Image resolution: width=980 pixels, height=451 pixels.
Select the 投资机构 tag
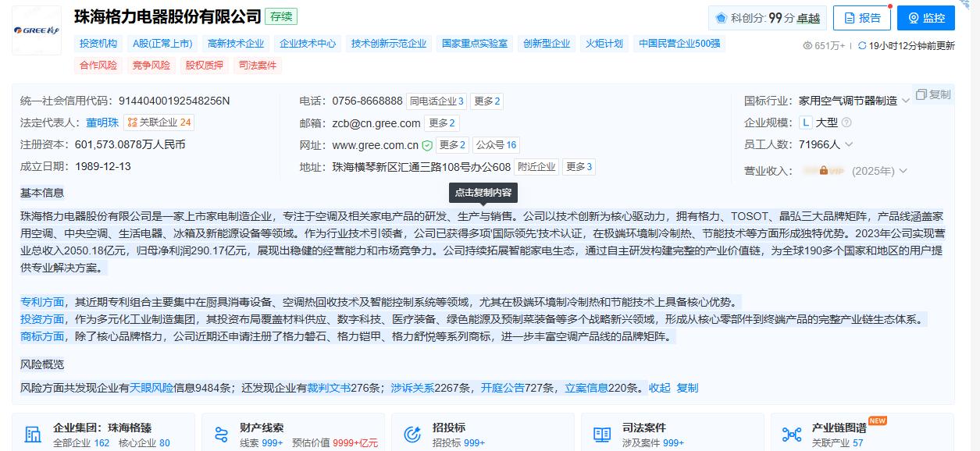[98, 44]
